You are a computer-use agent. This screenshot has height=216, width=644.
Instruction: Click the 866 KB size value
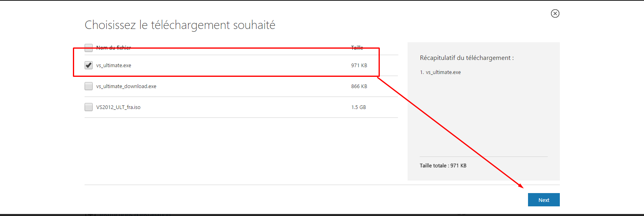pos(359,86)
